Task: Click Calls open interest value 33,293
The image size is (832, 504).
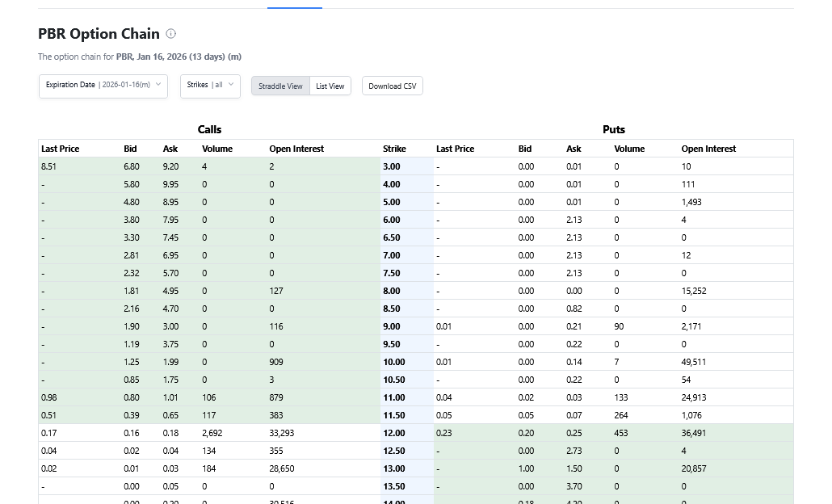Action: tap(282, 433)
